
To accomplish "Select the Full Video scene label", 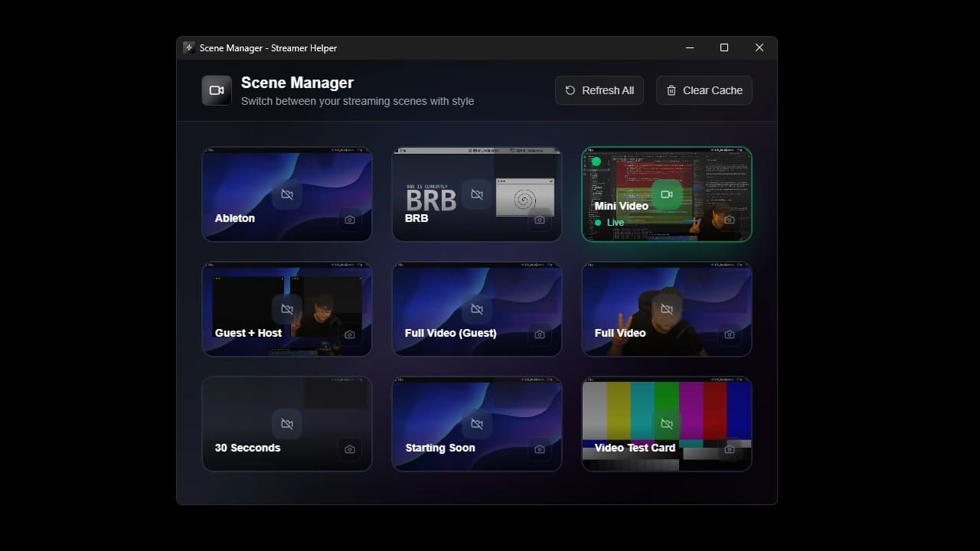I will click(620, 333).
